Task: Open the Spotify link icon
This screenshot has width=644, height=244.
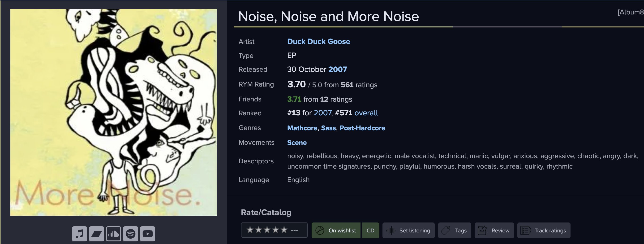Action: 130,234
